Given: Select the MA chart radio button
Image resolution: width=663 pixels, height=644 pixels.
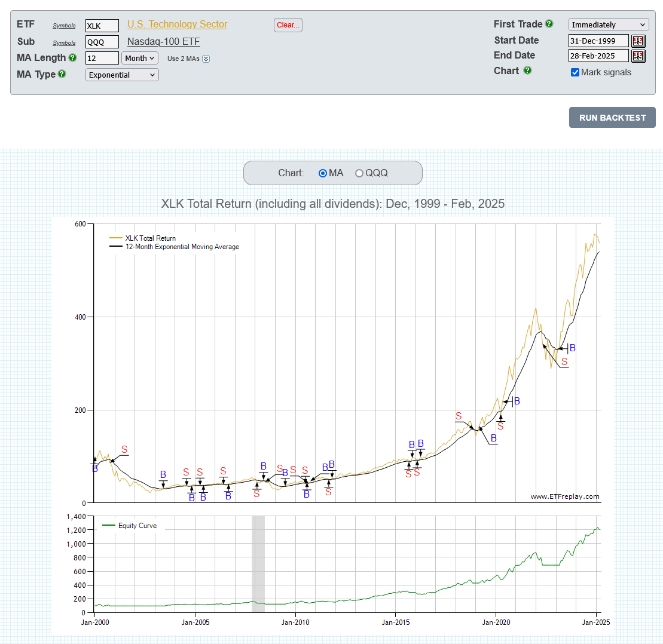Looking at the screenshot, I should (x=323, y=173).
